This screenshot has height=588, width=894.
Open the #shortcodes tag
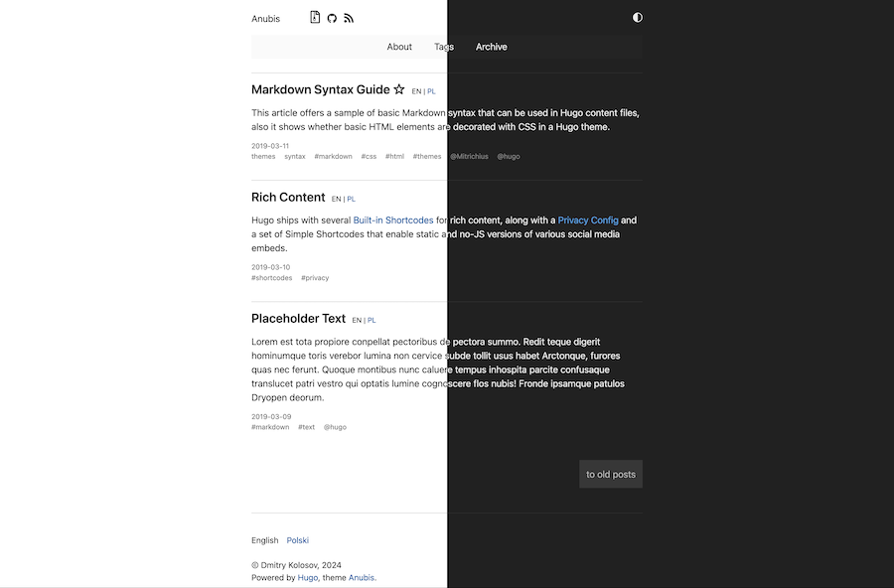272,278
